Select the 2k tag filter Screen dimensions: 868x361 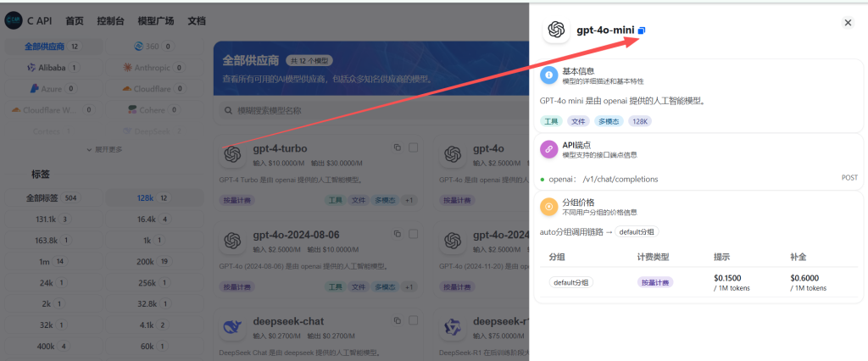tap(53, 304)
